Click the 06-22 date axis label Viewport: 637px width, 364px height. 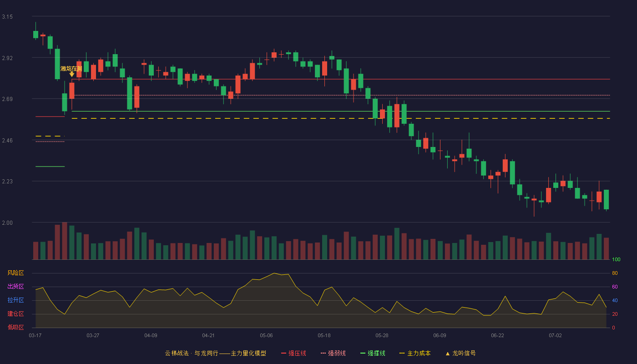point(497,335)
